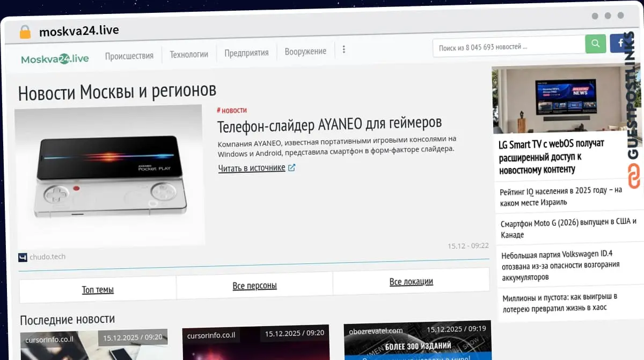
Task: Click the AYANEO Pocket Play phone image
Action: point(110,175)
